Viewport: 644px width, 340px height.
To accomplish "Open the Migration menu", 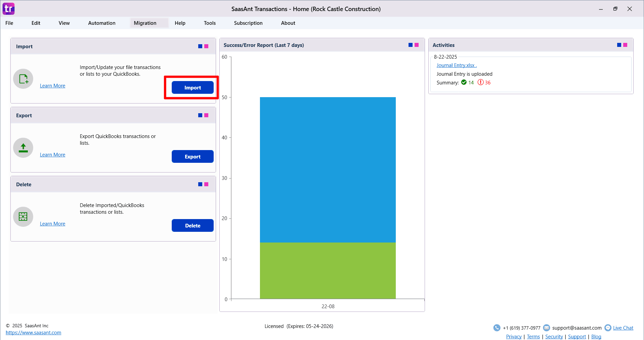I will point(145,23).
